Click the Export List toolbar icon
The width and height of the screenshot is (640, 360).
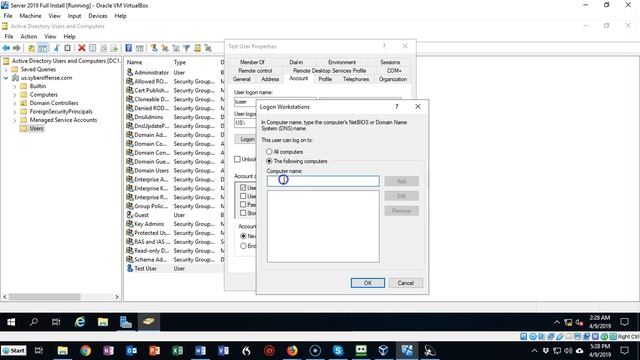pyautogui.click(x=114, y=48)
